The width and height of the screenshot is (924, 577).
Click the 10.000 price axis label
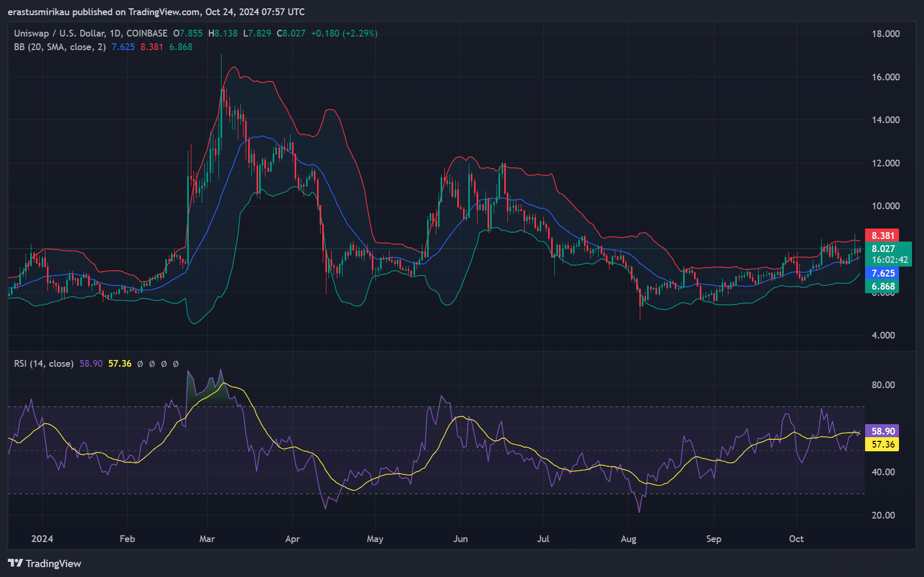885,206
